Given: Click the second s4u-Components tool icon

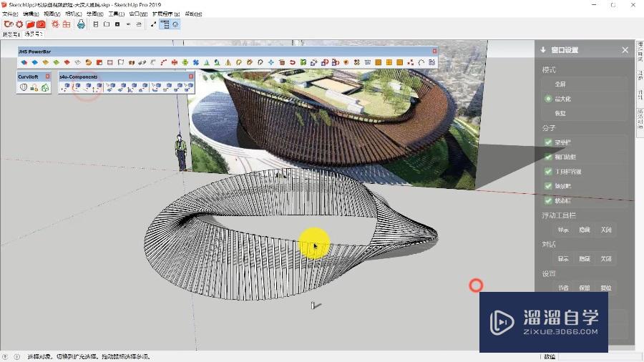Looking at the screenshot, I should click(77, 87).
